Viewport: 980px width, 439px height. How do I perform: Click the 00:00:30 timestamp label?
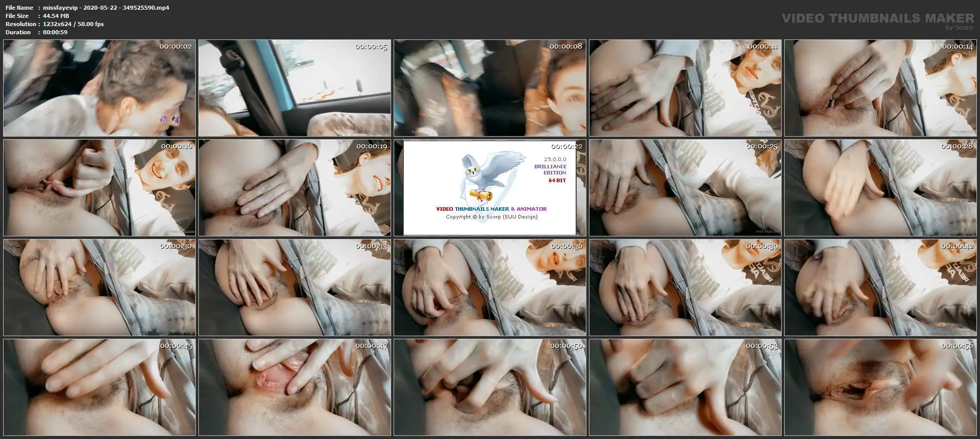pos(175,246)
